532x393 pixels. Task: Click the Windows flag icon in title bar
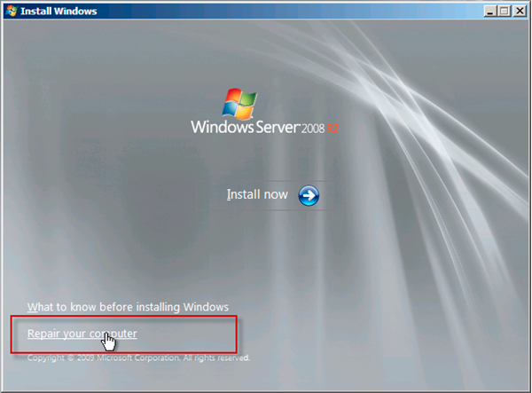pos(12,11)
